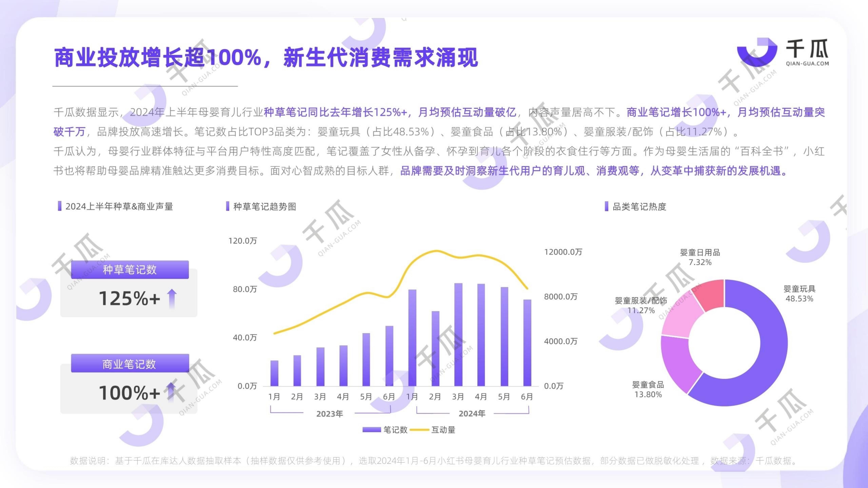Click the 笔记数 legend bar swatch
The height and width of the screenshot is (488, 868).
tap(372, 430)
